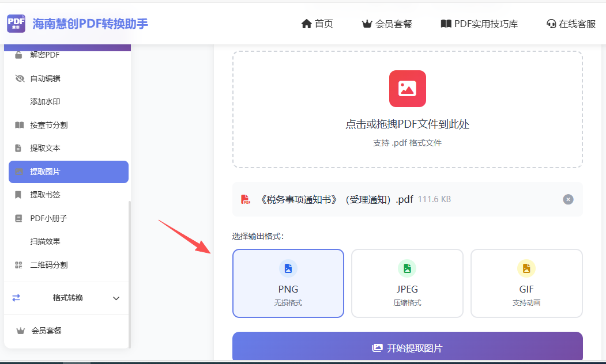Viewport: 606px width, 364px height.
Task: Click the 111.6 KB file size text
Action: pos(434,199)
